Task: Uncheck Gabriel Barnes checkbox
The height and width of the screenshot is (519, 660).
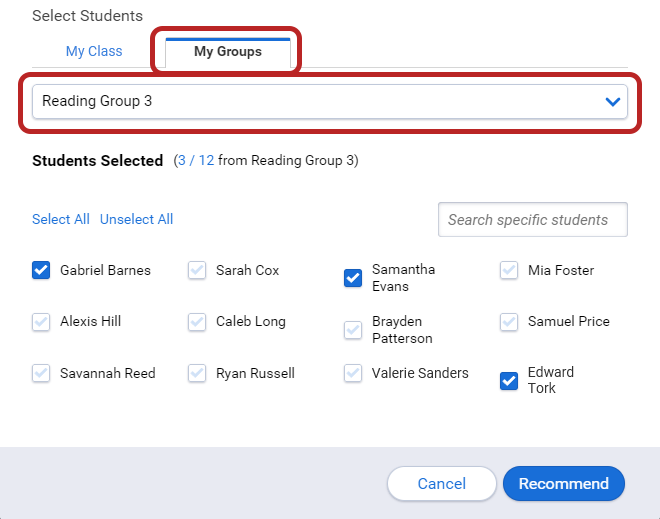Action: pos(41,270)
